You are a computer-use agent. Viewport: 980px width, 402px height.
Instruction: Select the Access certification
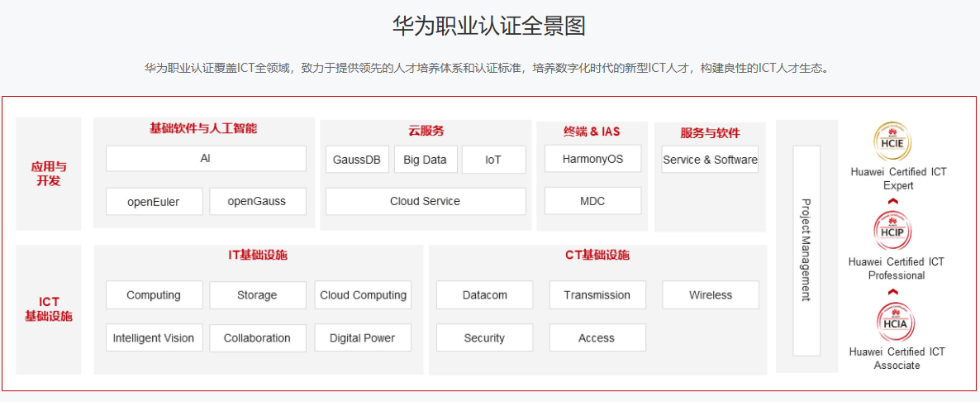[x=597, y=337]
